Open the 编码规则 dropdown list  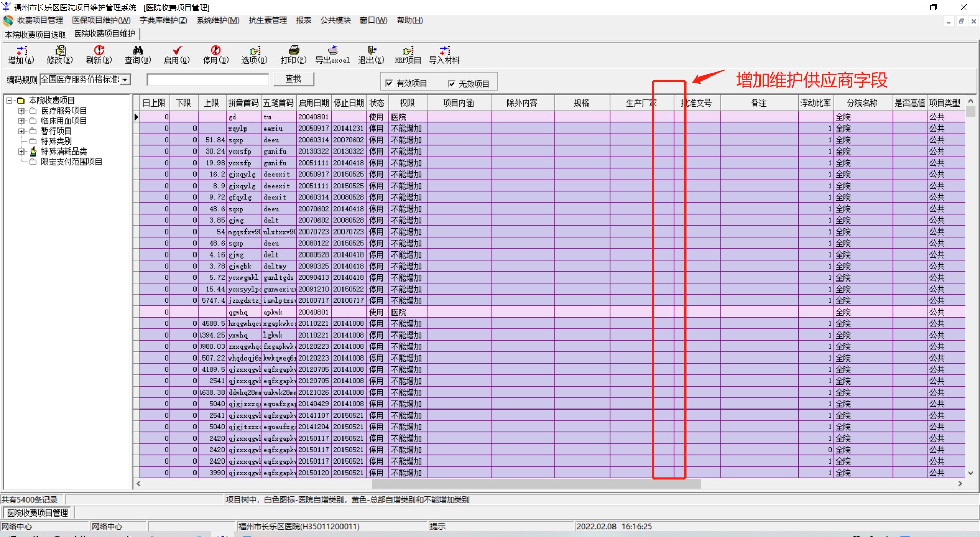(x=125, y=80)
